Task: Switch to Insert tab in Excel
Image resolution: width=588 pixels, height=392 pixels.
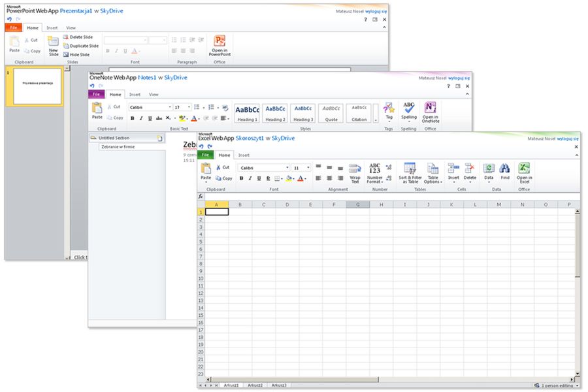Action: [x=244, y=155]
